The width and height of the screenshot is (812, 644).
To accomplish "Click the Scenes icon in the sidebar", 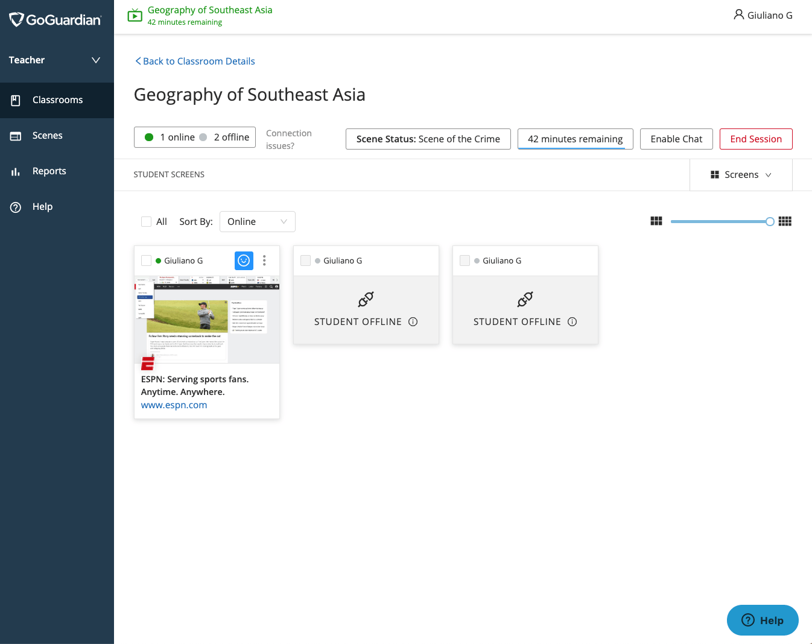I will [x=16, y=136].
